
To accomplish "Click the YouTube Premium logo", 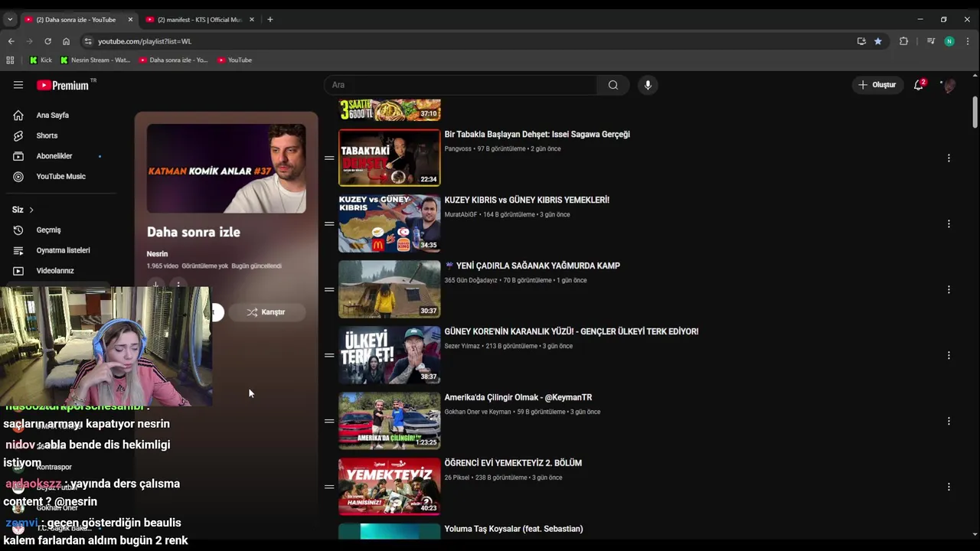I will (63, 85).
